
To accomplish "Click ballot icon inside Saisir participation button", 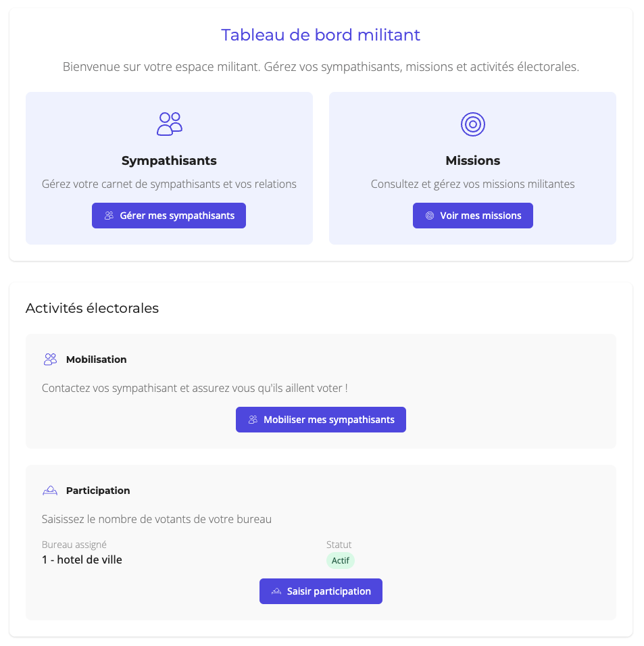I will click(x=276, y=591).
